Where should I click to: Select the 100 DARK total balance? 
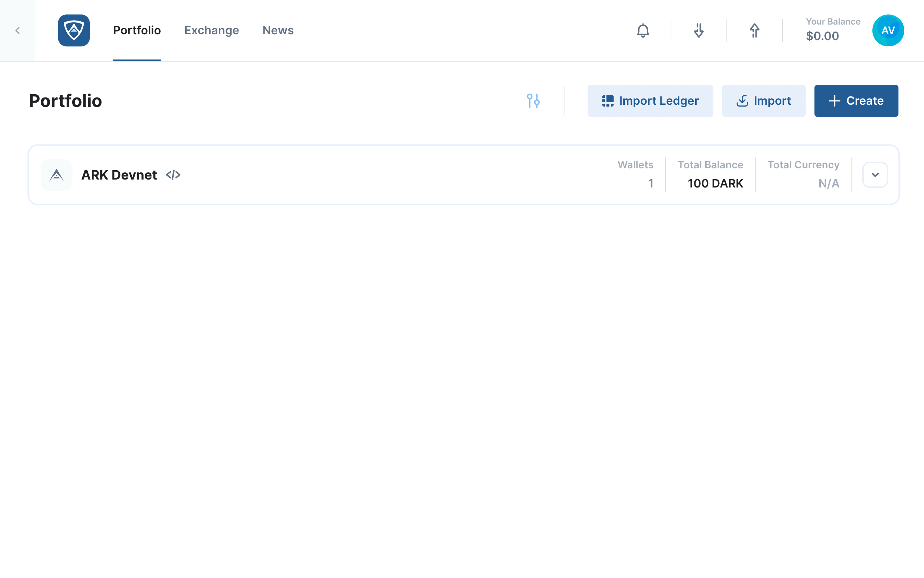715,184
